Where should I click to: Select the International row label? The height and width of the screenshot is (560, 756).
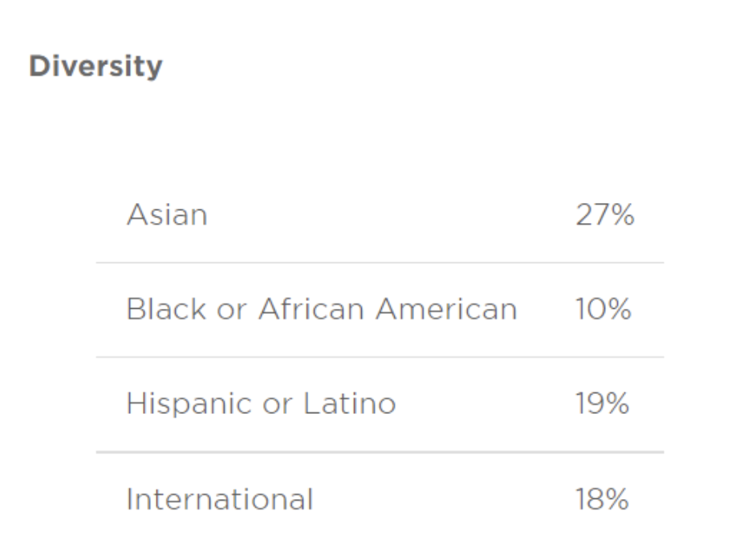click(220, 499)
